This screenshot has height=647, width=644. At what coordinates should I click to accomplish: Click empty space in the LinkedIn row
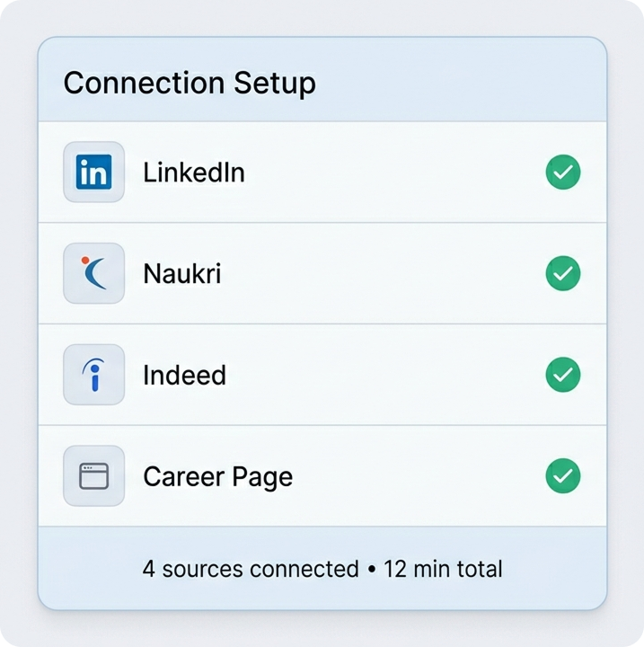click(x=395, y=172)
